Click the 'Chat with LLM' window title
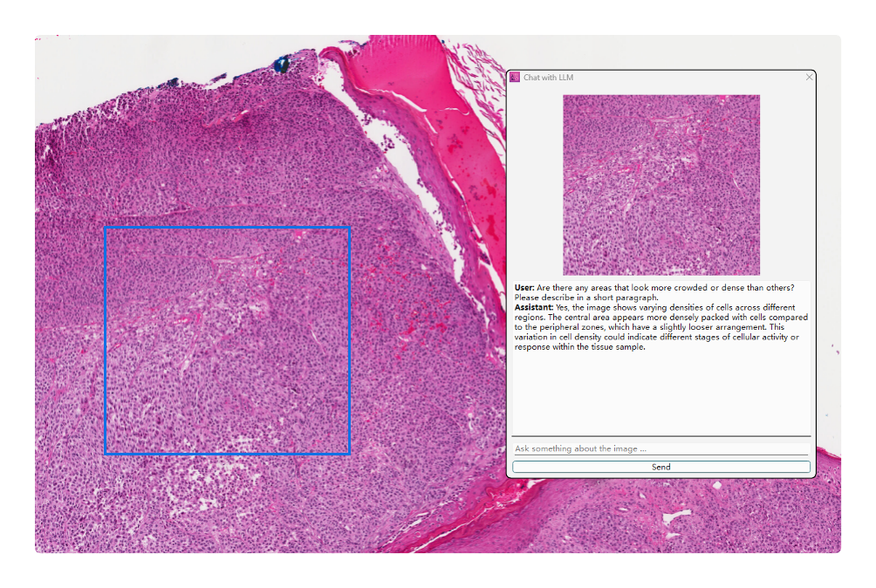The image size is (876, 588). coord(548,78)
